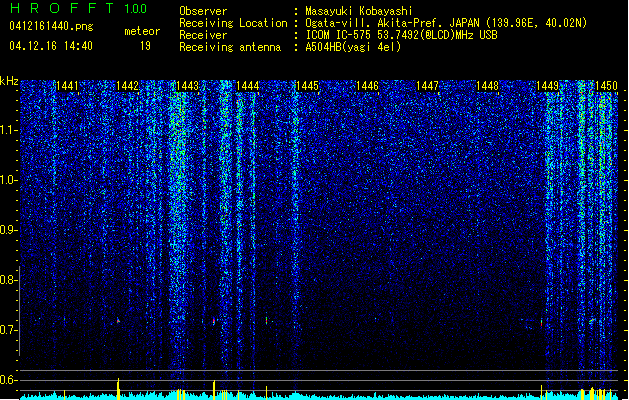Click the 1447 time marker
This screenshot has width=629, height=400.
[428, 86]
